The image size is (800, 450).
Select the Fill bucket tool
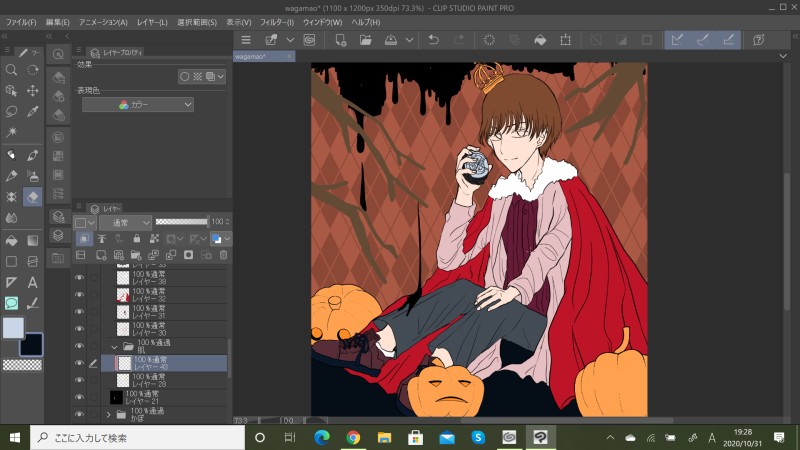click(x=11, y=240)
